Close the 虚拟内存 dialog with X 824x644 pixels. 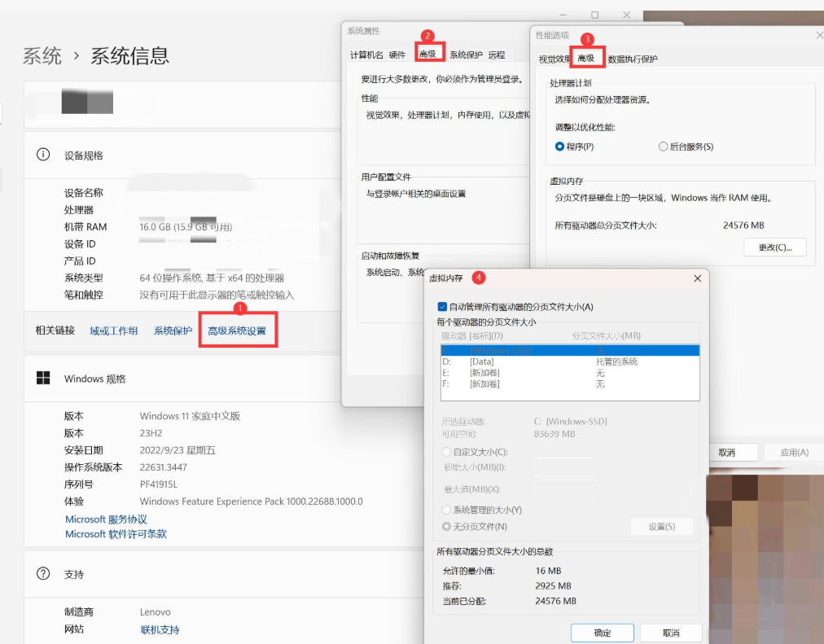coord(697,278)
